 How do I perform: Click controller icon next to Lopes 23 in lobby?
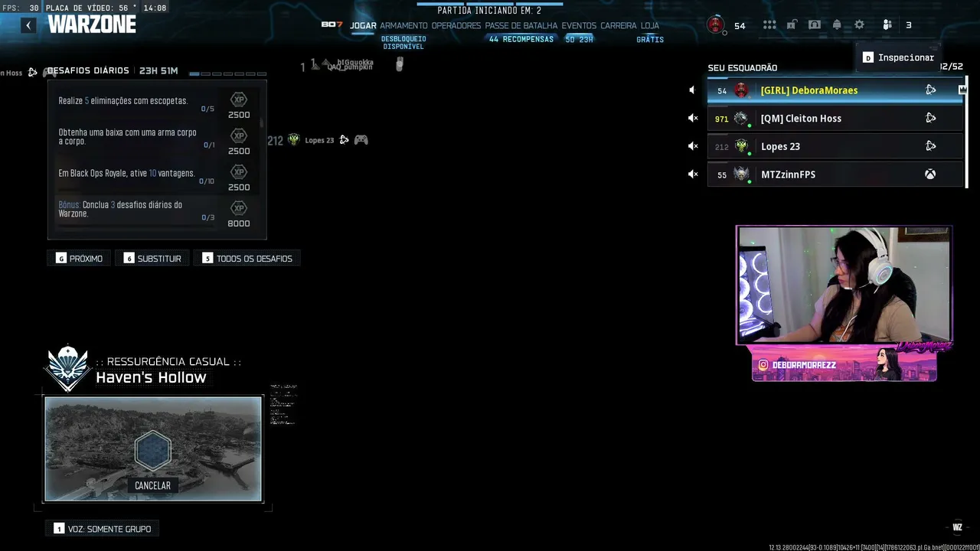[x=361, y=140]
